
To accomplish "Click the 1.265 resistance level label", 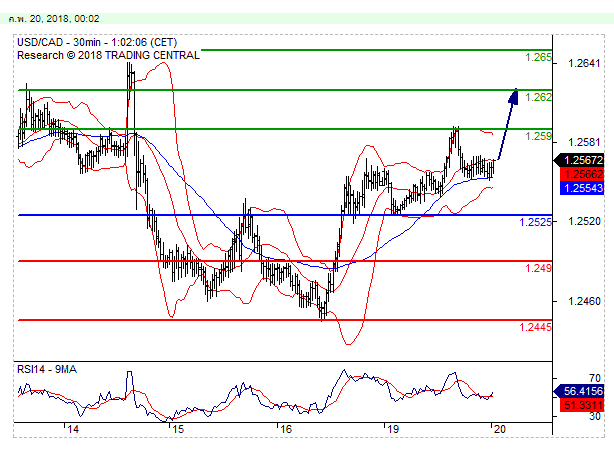I will tap(538, 58).
